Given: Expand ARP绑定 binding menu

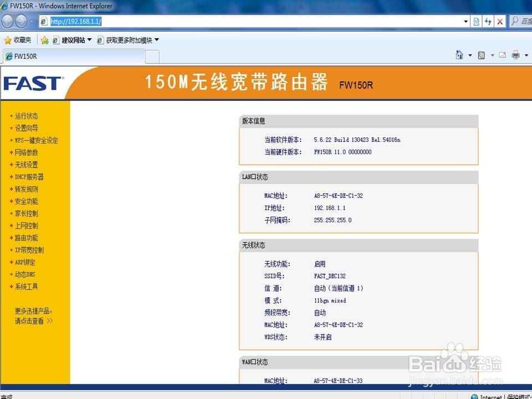Looking at the screenshot, I should click(x=25, y=263).
